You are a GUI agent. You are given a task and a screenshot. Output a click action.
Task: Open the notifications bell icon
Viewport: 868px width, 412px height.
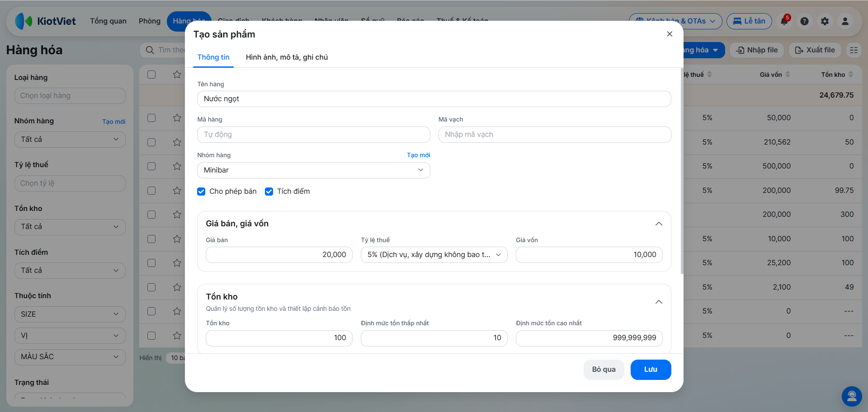point(784,21)
